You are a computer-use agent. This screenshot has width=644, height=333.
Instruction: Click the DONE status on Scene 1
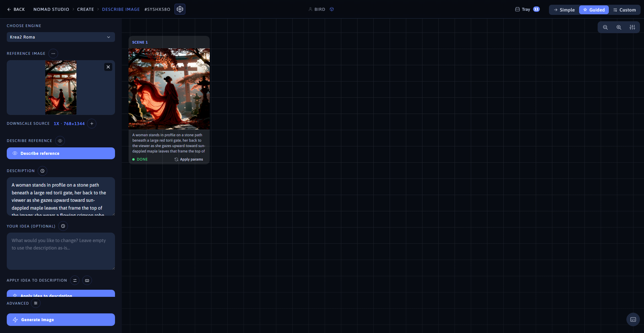pyautogui.click(x=140, y=159)
